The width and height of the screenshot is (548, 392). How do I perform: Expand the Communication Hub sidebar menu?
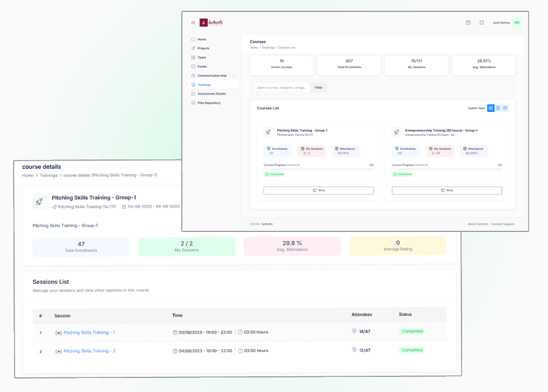tap(212, 76)
